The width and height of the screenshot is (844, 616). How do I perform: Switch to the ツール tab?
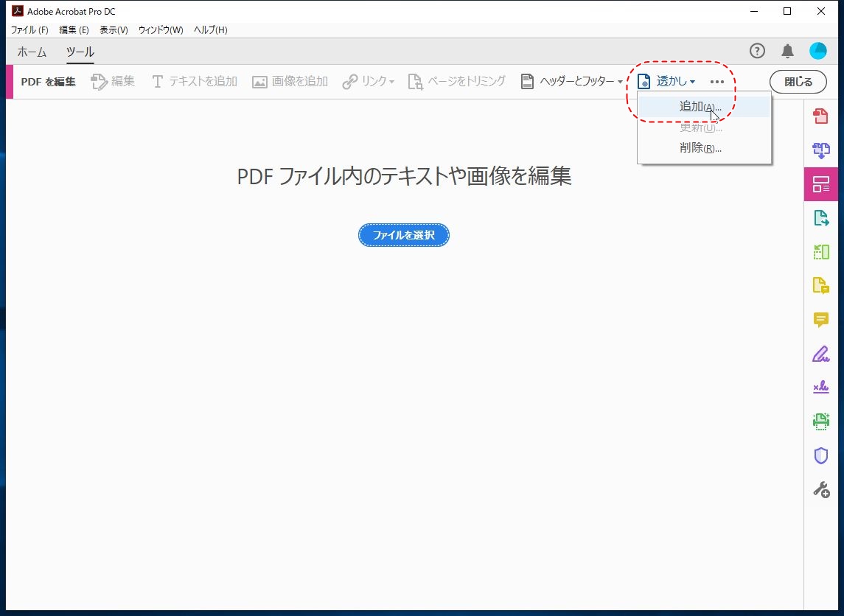coord(80,52)
